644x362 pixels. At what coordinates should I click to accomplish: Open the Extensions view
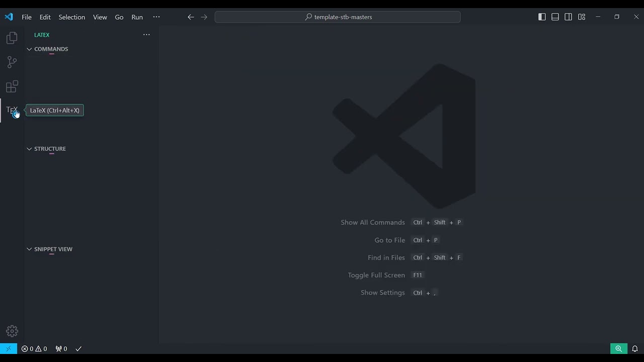click(x=12, y=86)
